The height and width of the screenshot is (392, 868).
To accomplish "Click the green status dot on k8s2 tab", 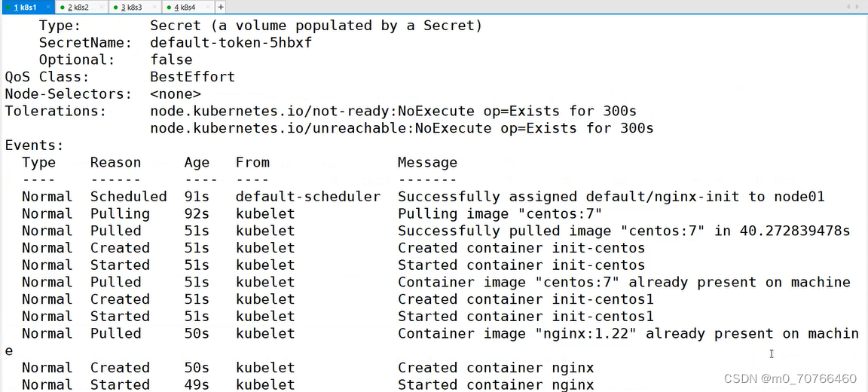I will coord(63,8).
